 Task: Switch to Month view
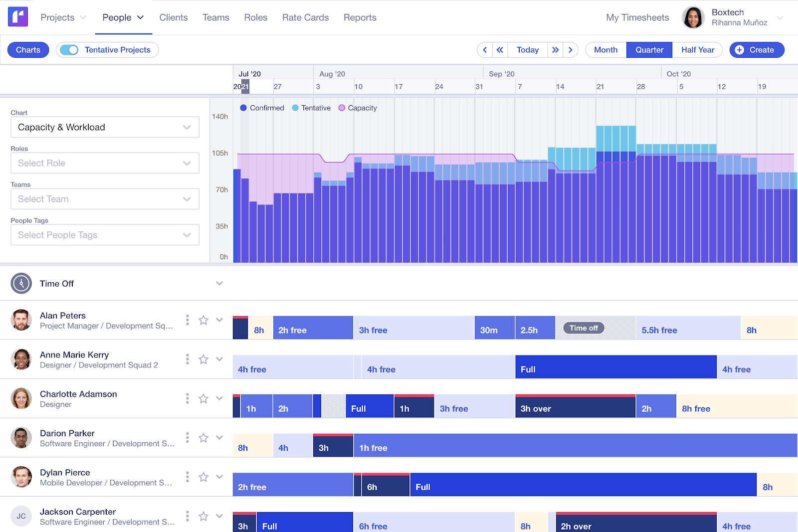[605, 49]
